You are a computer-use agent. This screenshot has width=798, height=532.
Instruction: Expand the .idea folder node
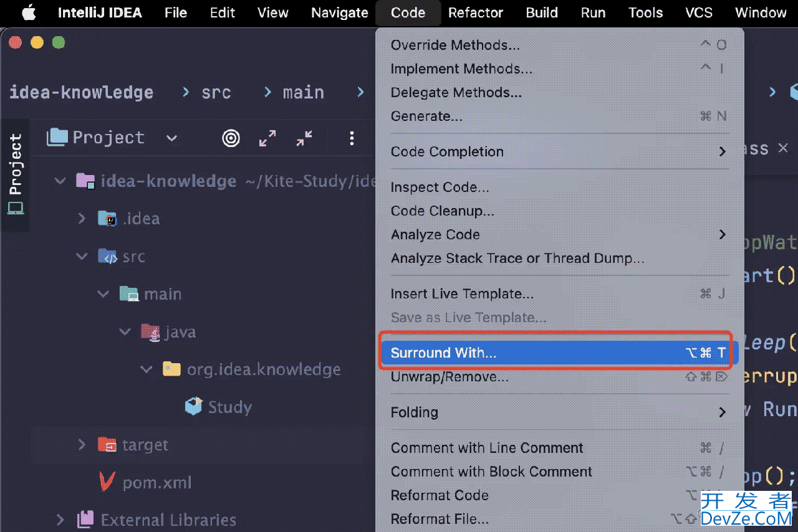pos(82,219)
